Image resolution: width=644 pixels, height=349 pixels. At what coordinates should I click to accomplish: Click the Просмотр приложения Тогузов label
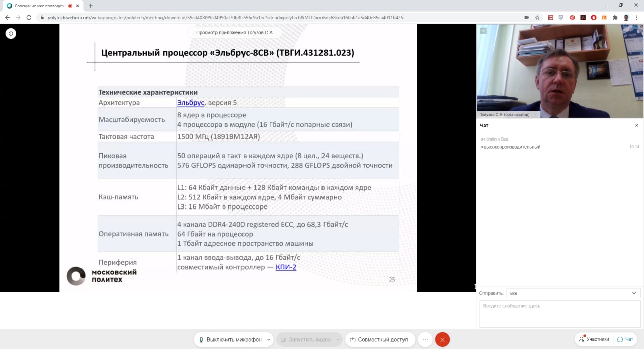pyautogui.click(x=234, y=33)
